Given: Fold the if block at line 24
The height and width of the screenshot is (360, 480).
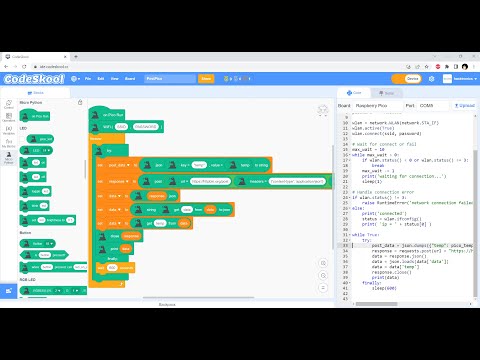Looking at the screenshot, I should (x=349, y=198).
